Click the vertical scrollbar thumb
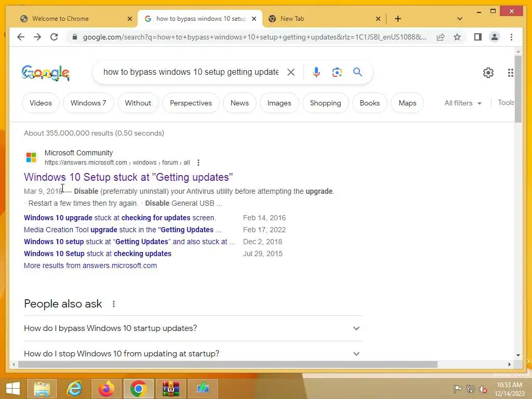 click(x=518, y=89)
